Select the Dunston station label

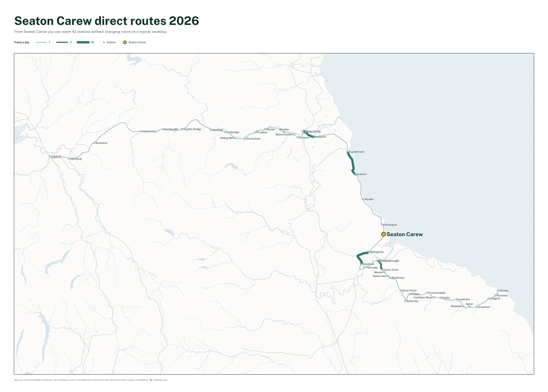point(305,138)
